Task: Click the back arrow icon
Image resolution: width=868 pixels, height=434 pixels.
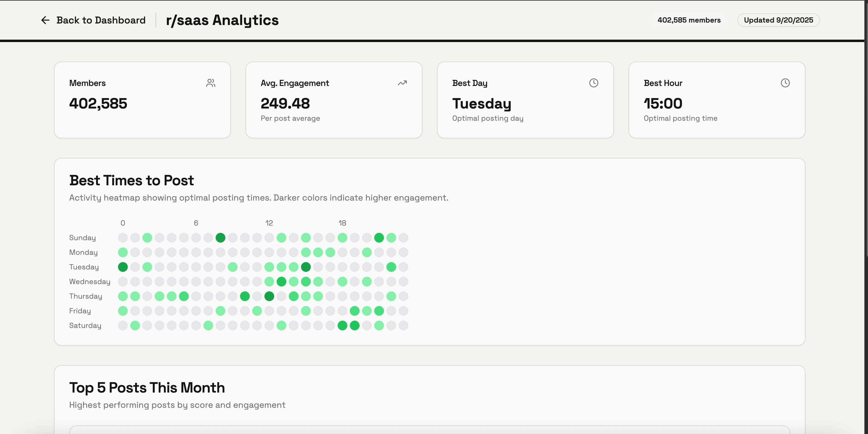Action: [45, 20]
